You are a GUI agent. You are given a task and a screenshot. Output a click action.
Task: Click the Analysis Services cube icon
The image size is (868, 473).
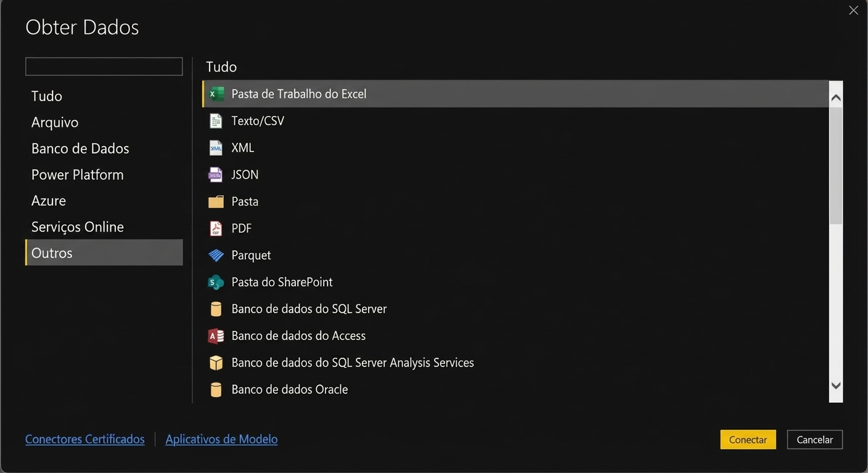tap(216, 363)
